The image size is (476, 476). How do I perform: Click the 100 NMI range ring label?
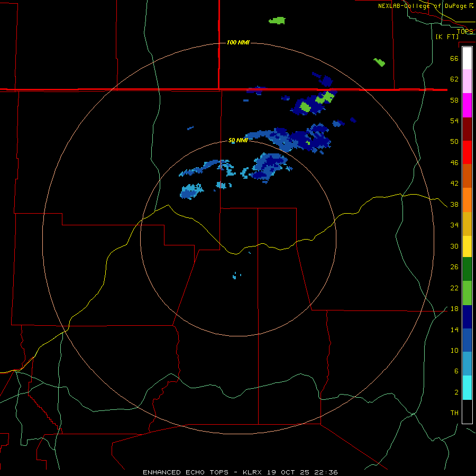point(238,42)
